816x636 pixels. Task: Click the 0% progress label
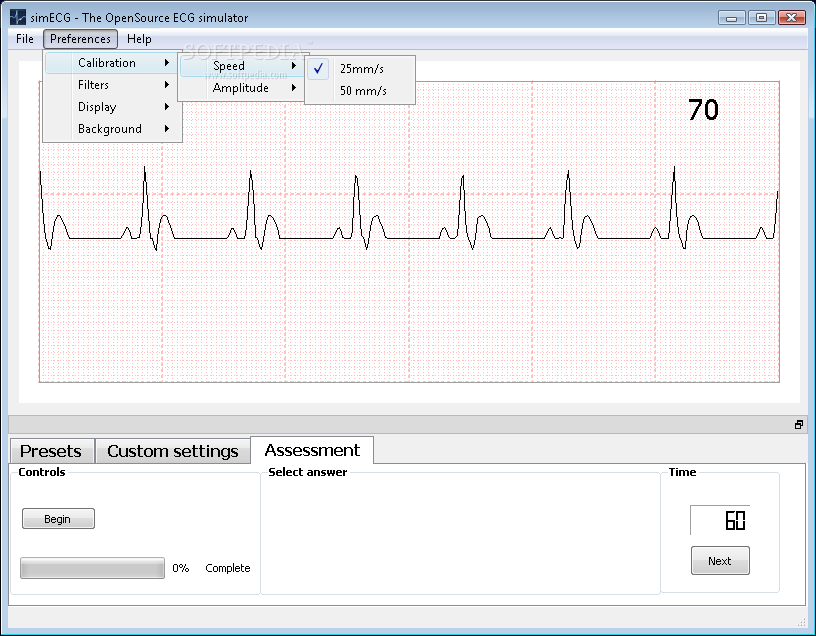pyautogui.click(x=181, y=568)
